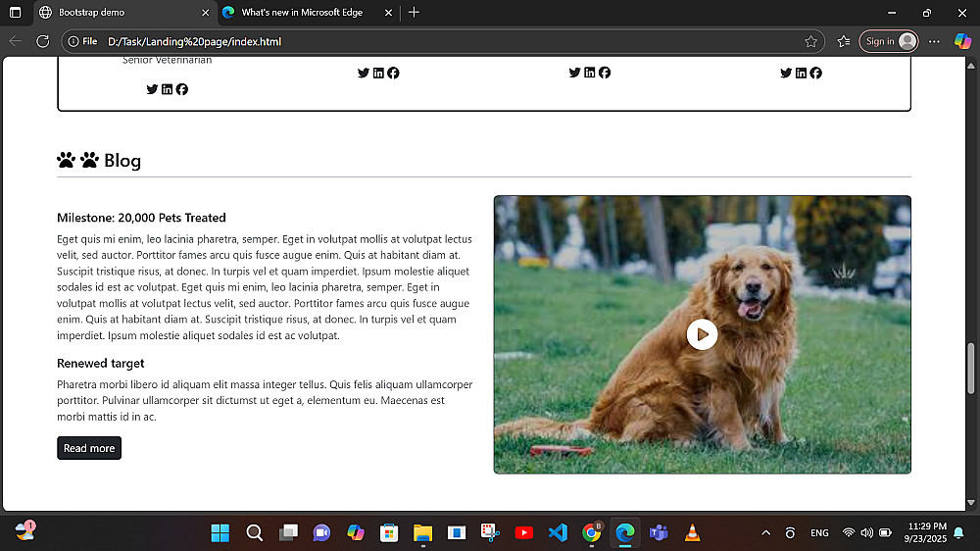Screen dimensions: 980x551
Task: Visit Twitter icon of fourth team member
Action: [786, 74]
